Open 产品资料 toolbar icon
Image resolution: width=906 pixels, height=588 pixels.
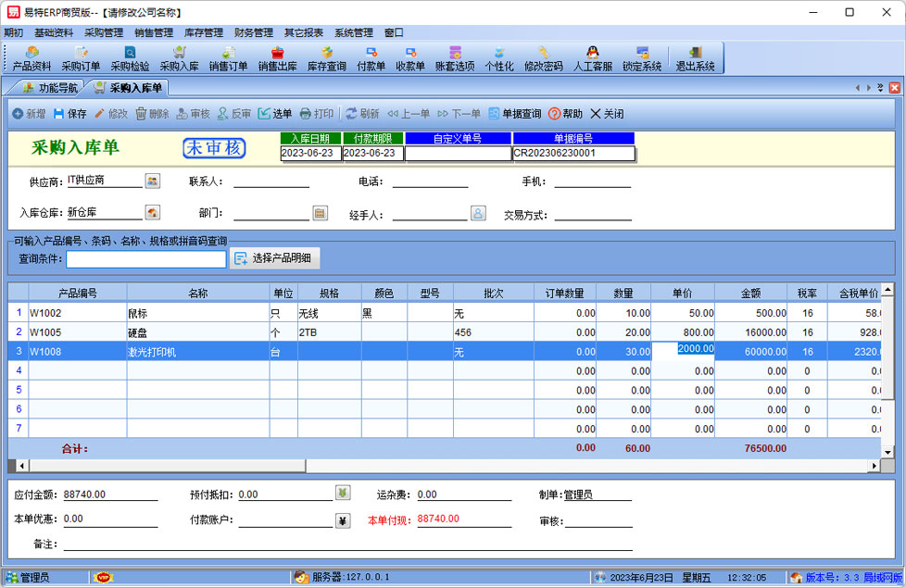point(31,58)
